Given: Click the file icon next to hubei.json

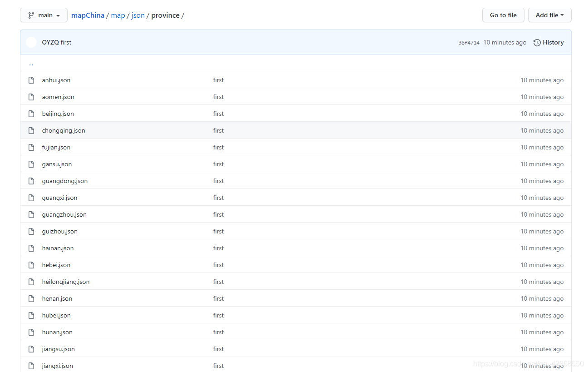Looking at the screenshot, I should pos(31,315).
